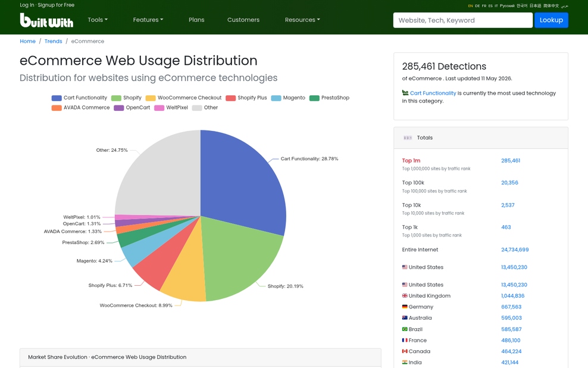Click the Top 100k label
588x368 pixels.
[413, 183]
